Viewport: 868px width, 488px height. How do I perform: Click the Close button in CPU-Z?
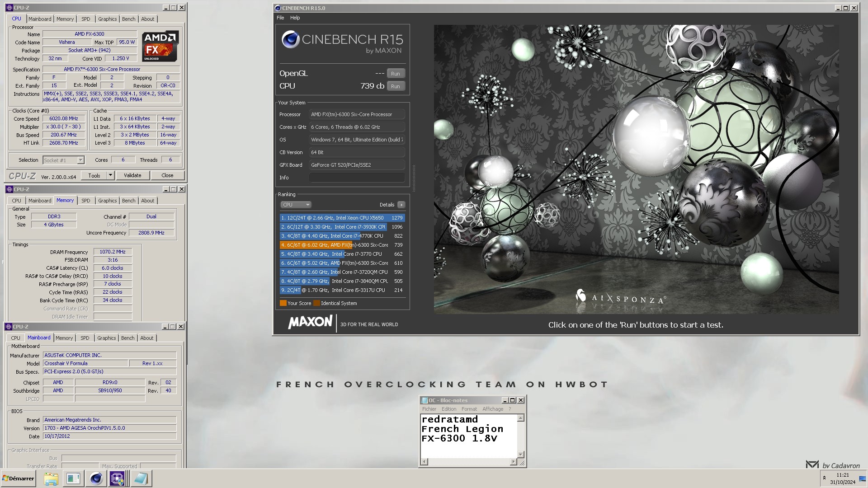[167, 175]
